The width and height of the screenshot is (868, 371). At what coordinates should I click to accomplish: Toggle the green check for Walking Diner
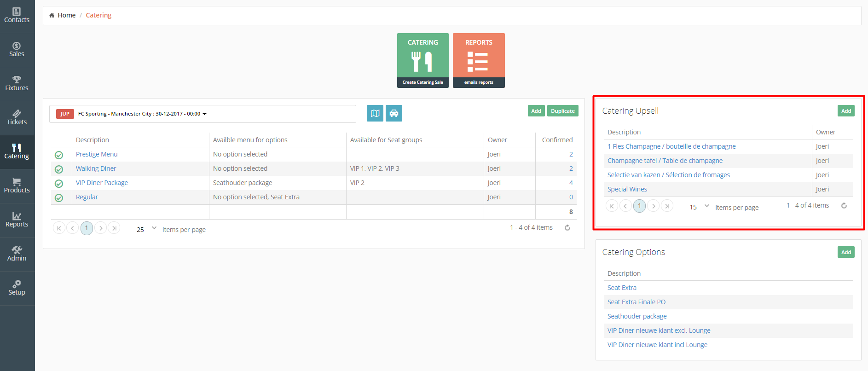coord(59,169)
